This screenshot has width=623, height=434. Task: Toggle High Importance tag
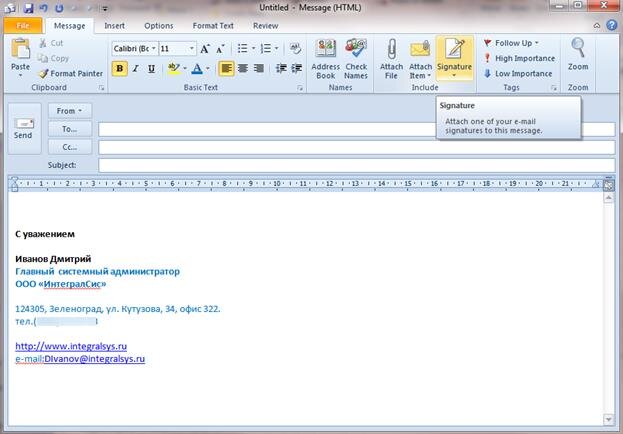click(x=519, y=58)
